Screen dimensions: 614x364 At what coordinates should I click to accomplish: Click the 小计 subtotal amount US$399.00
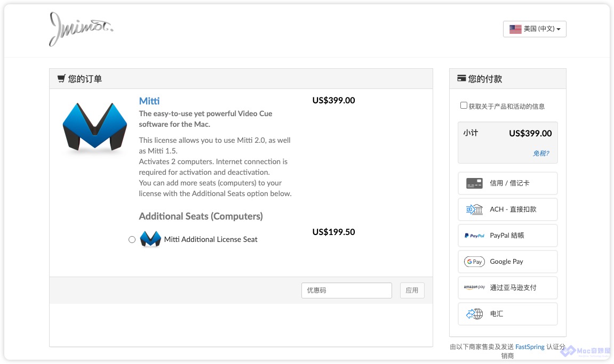(530, 133)
